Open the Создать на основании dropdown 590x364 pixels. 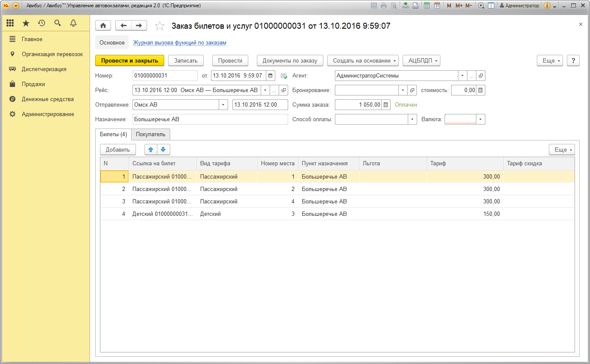pyautogui.click(x=363, y=61)
